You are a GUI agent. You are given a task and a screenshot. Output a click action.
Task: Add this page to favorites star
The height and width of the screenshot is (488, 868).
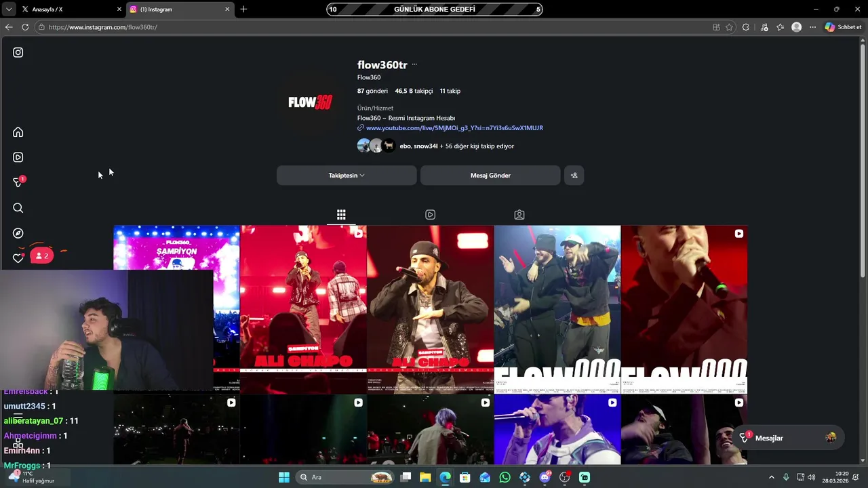pos(729,27)
